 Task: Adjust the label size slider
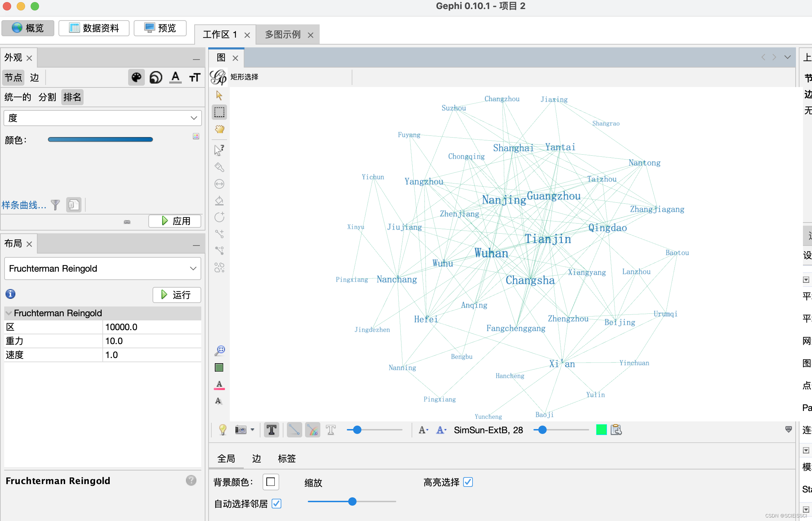point(542,430)
